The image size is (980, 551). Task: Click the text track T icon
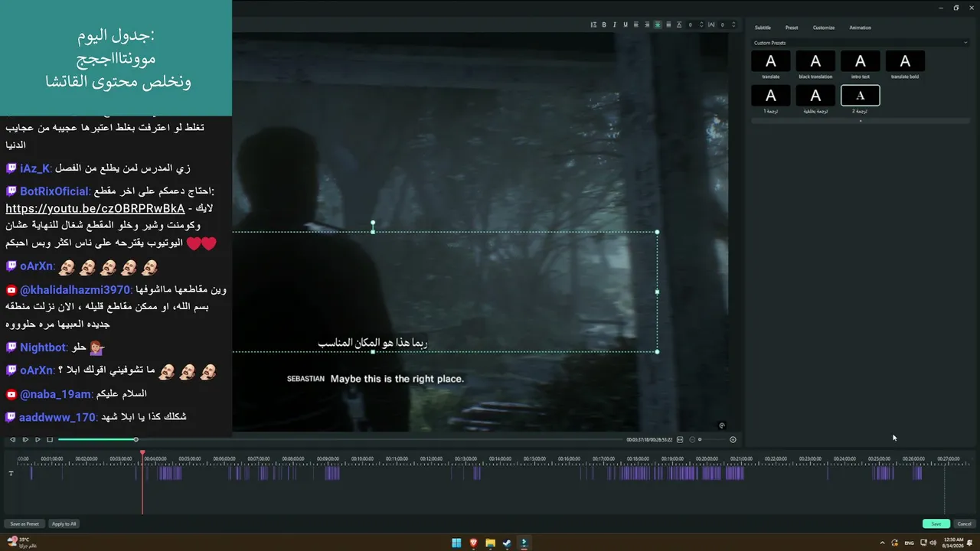point(11,473)
